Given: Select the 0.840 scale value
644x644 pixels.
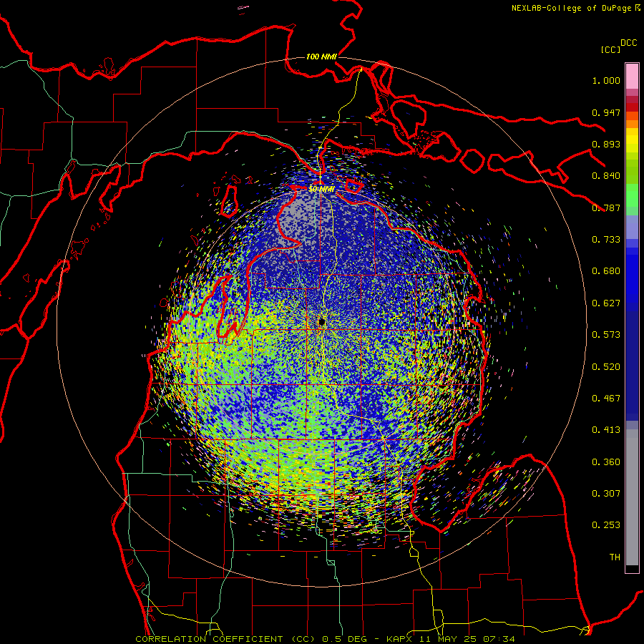Looking at the screenshot, I should (x=606, y=176).
